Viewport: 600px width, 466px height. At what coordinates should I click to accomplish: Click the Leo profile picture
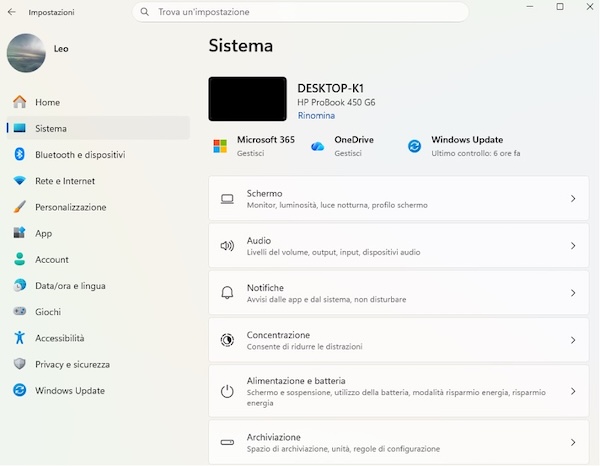pos(26,53)
